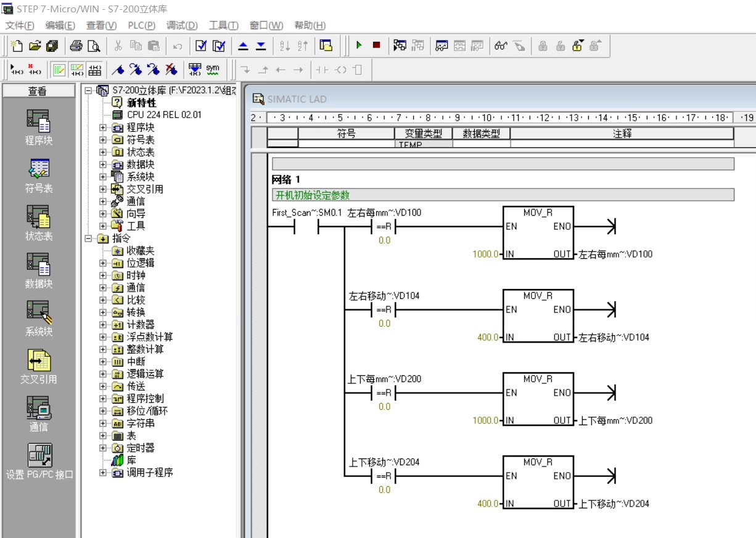Open 通信 in the navigation bar

tap(38, 414)
